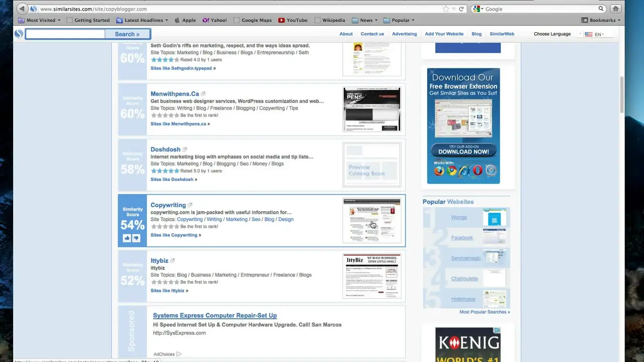Open the Getting Started bookmark
This screenshot has height=362, width=644.
tap(88, 20)
